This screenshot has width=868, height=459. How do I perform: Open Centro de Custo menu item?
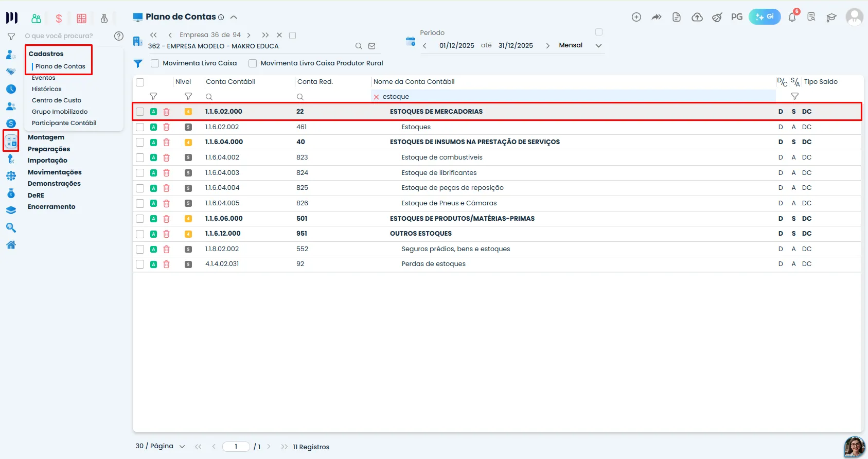(x=57, y=100)
